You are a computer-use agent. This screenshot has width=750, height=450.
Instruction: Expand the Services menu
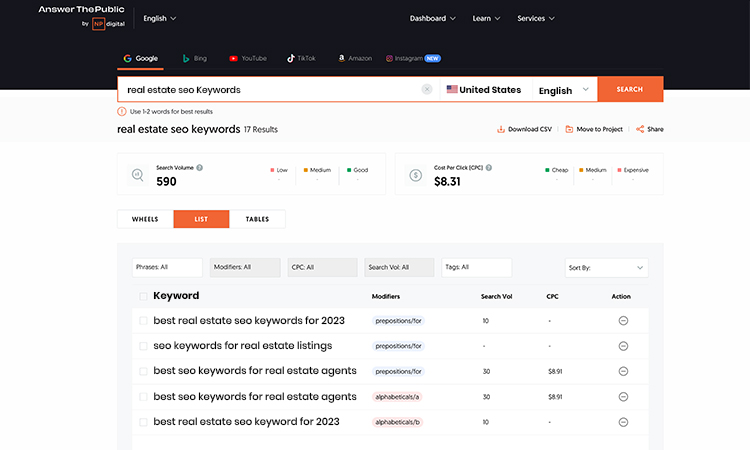click(536, 18)
